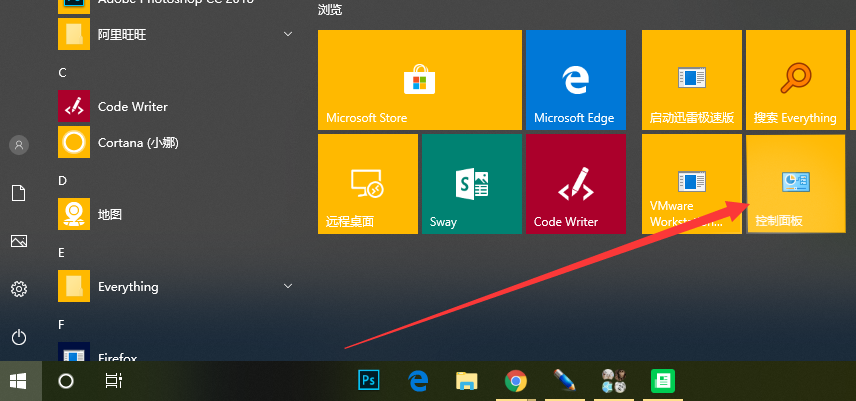
Task: Click the Power button in the Start rail
Action: click(x=19, y=337)
